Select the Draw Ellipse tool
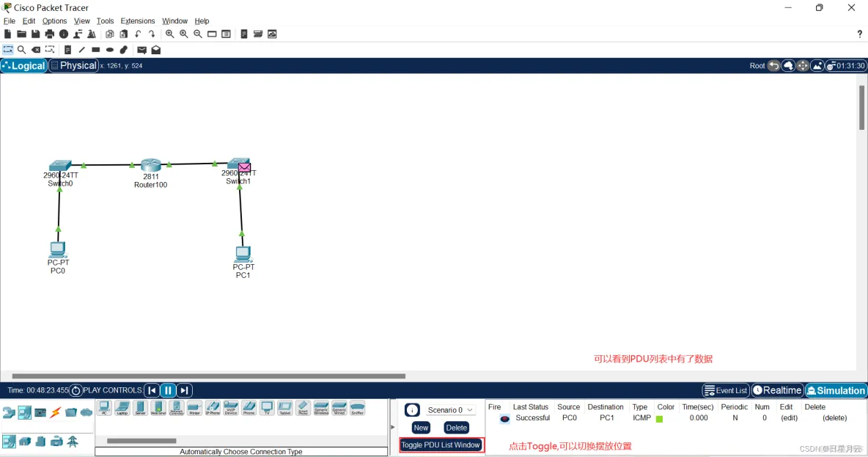Image resolution: width=868 pixels, height=457 pixels. 110,50
